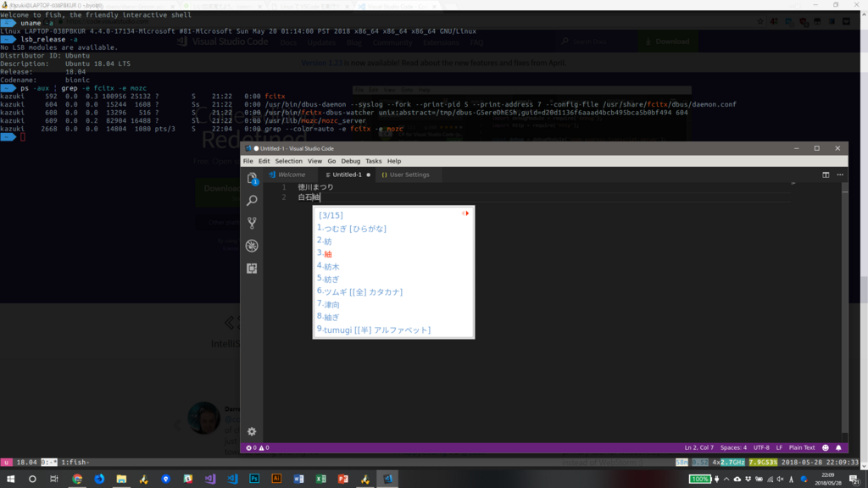Open Cortana circle on the taskbar
Screen dimensions: 868x488
click(x=32, y=480)
